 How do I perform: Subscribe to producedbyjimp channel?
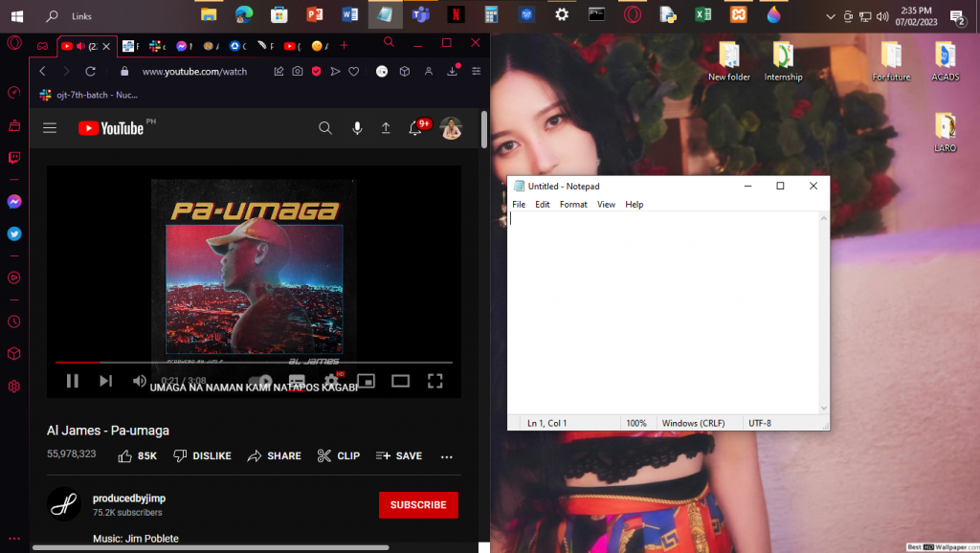[x=418, y=505]
